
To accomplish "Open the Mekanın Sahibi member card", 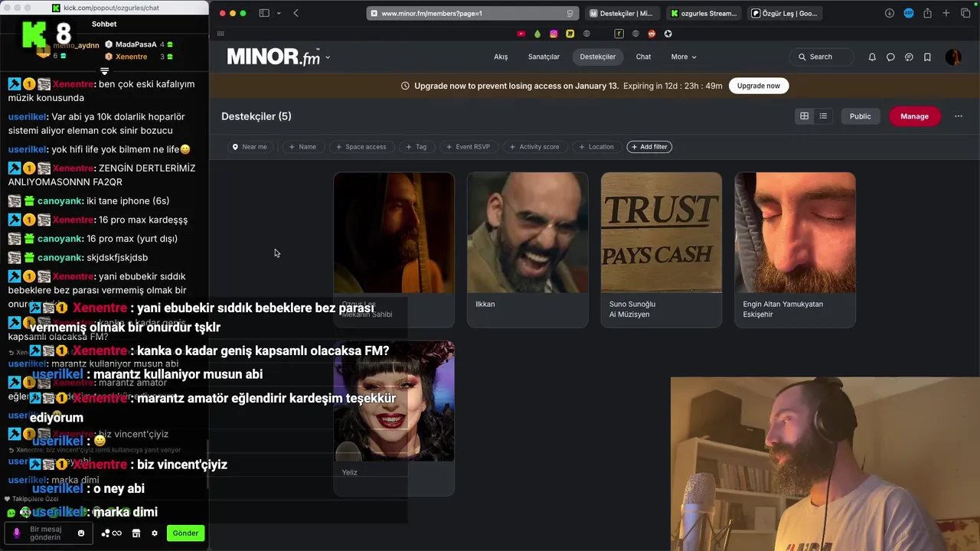I will pos(394,249).
